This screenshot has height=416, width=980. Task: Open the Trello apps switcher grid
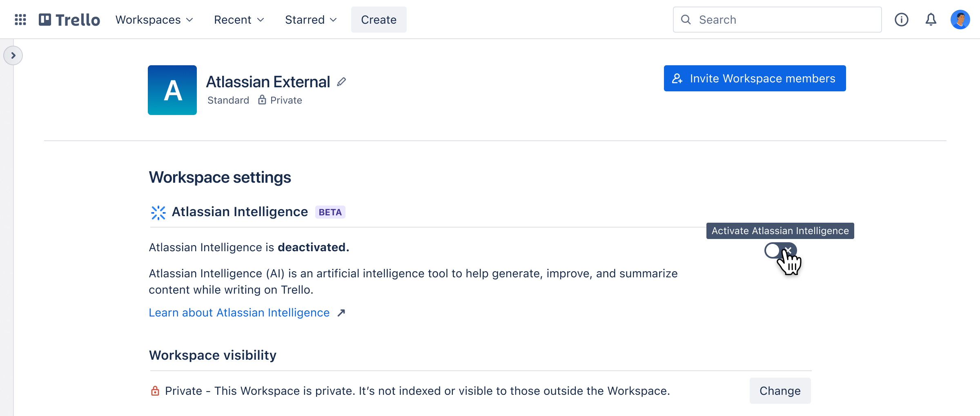click(x=20, y=19)
